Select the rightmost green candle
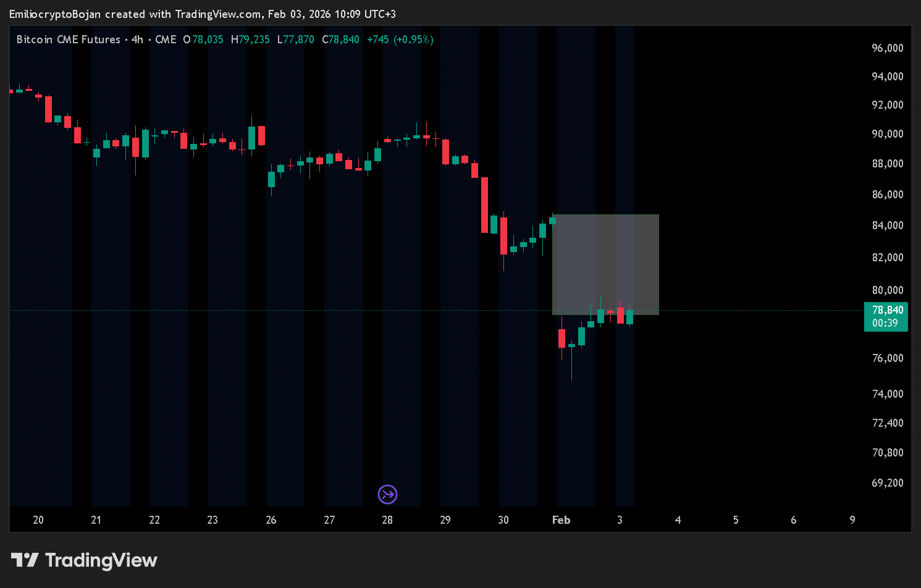The height and width of the screenshot is (588, 921). [629, 317]
